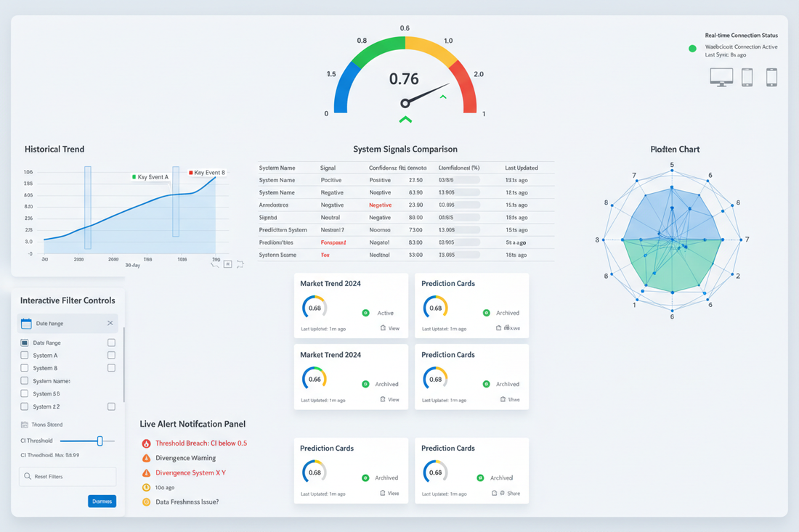The image size is (799, 532).
Task: Sort by the Signal column header
Action: tap(328, 168)
